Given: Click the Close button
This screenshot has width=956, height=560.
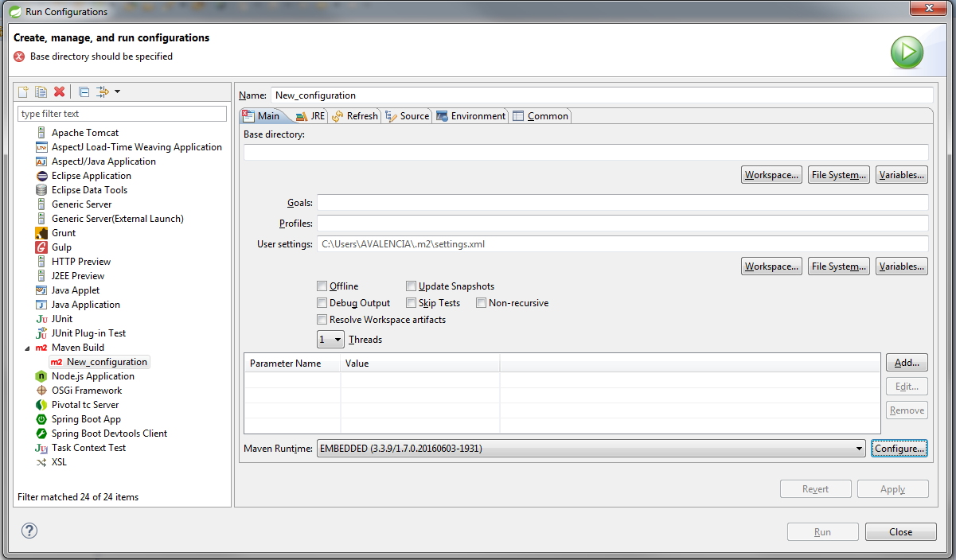Looking at the screenshot, I should [901, 532].
